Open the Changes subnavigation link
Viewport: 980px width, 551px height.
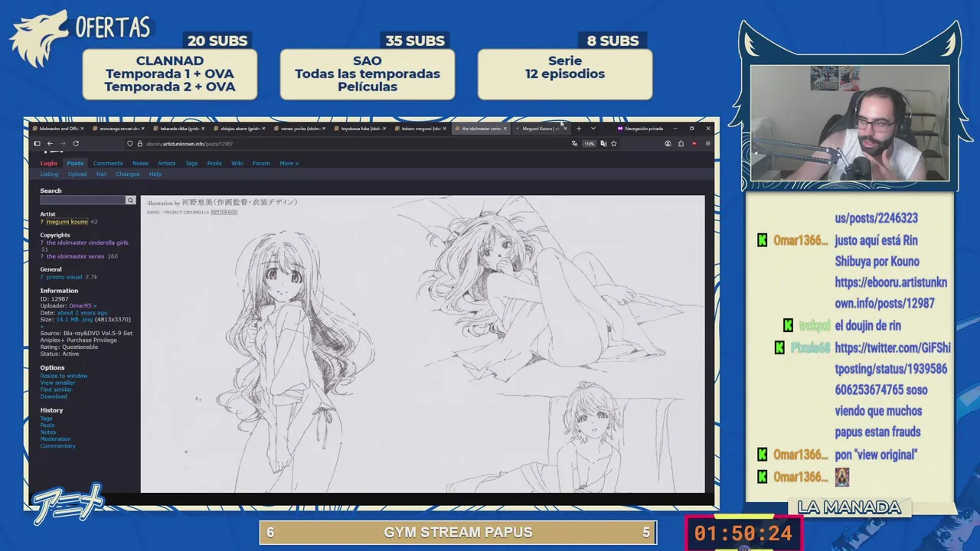point(128,174)
